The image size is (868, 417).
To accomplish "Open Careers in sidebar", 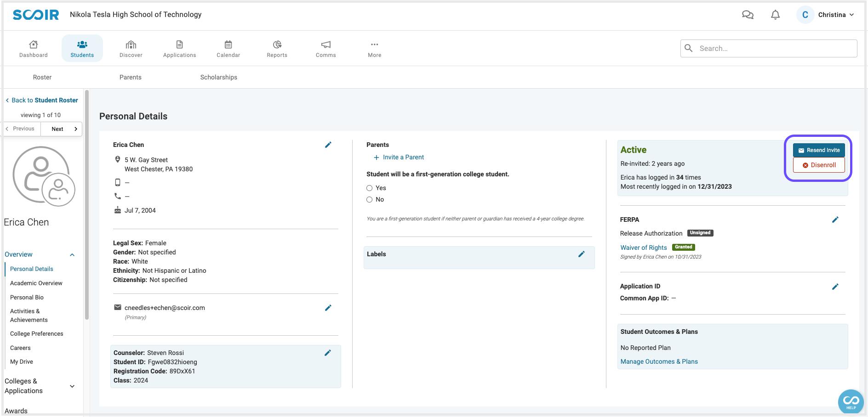I will pos(20,348).
